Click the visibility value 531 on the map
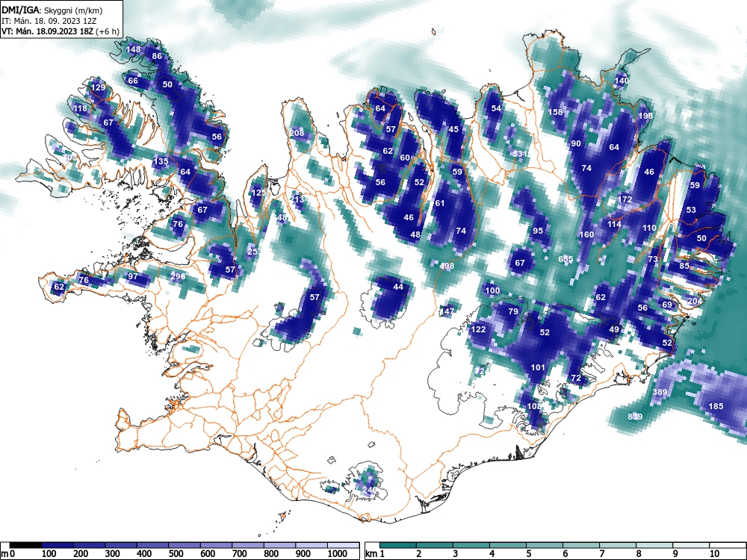 click(520, 155)
